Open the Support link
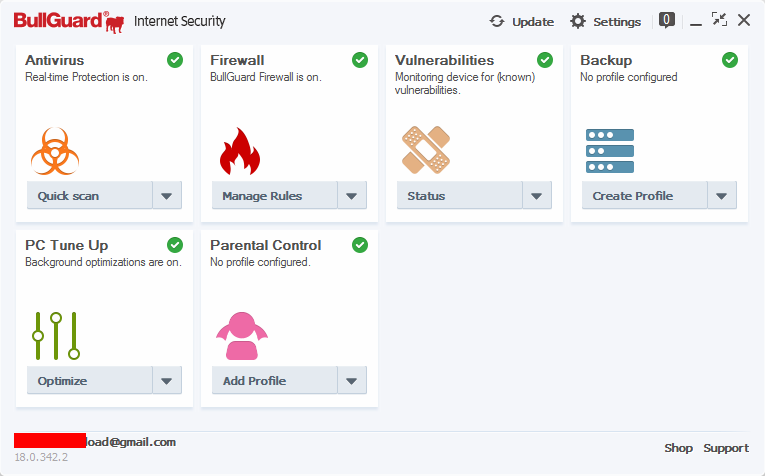Viewport: 765px width, 476px height. pos(726,448)
